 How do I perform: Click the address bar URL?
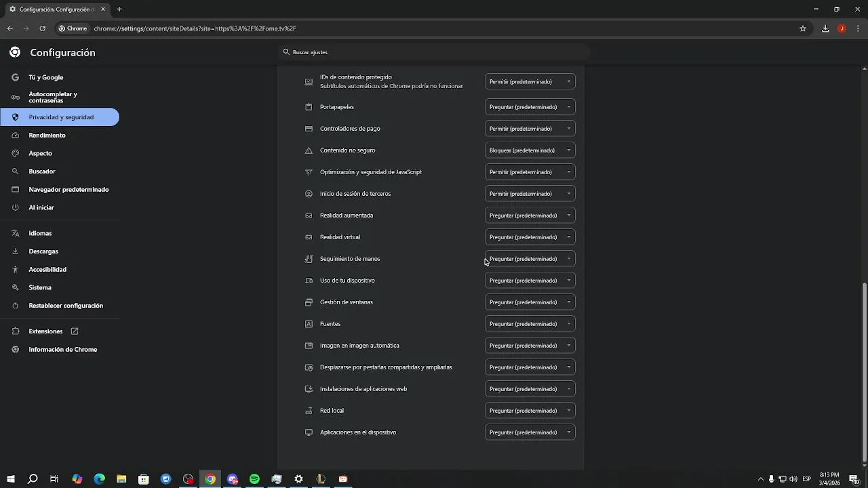click(x=195, y=28)
